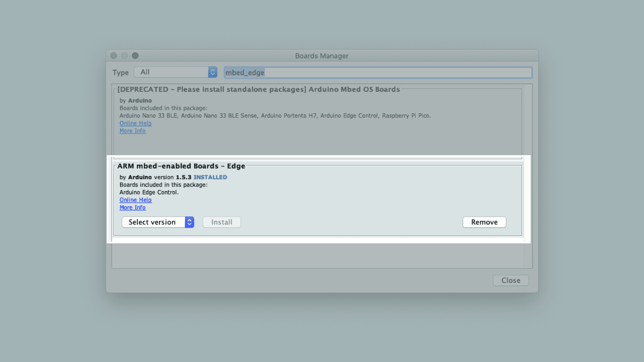Open More Info for Edge boards package
The image size is (644, 362).
(x=132, y=208)
